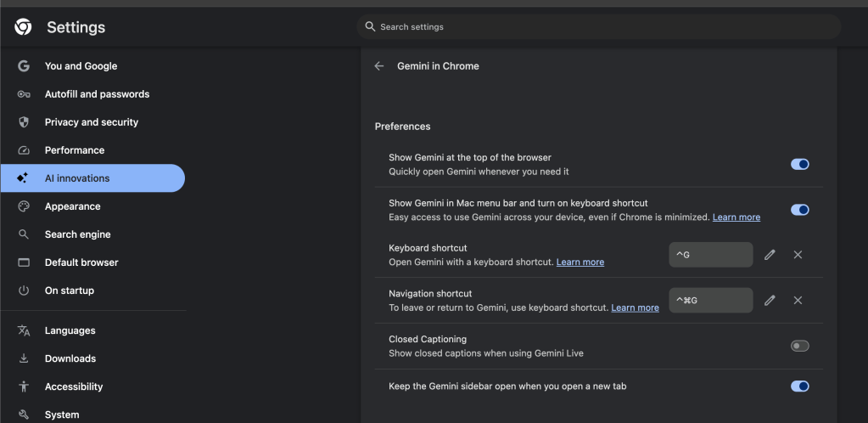Toggle Show Gemini in Mac menu bar
Viewport: 868px width, 423px height.
(800, 210)
